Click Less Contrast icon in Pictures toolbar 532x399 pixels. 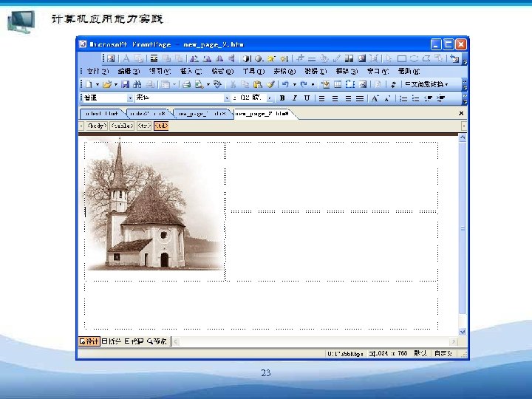pos(259,58)
